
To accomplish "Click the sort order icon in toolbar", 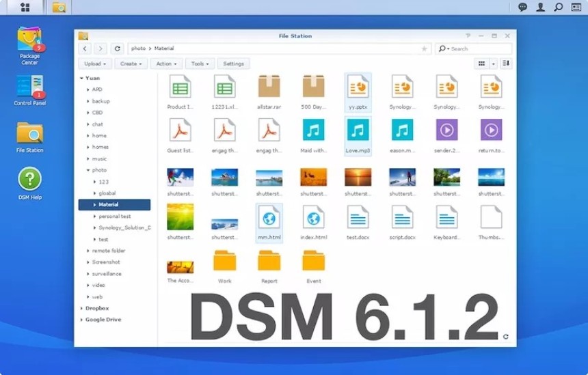I will [x=506, y=64].
